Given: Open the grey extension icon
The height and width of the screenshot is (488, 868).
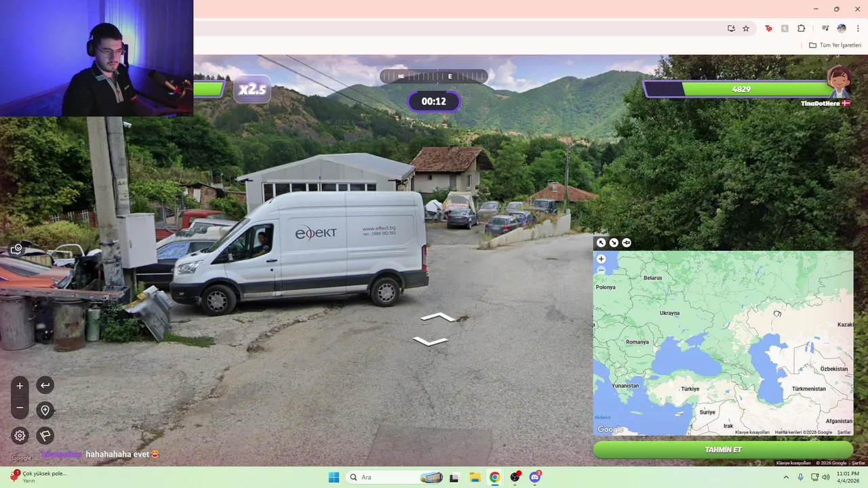Looking at the screenshot, I should (x=785, y=28).
